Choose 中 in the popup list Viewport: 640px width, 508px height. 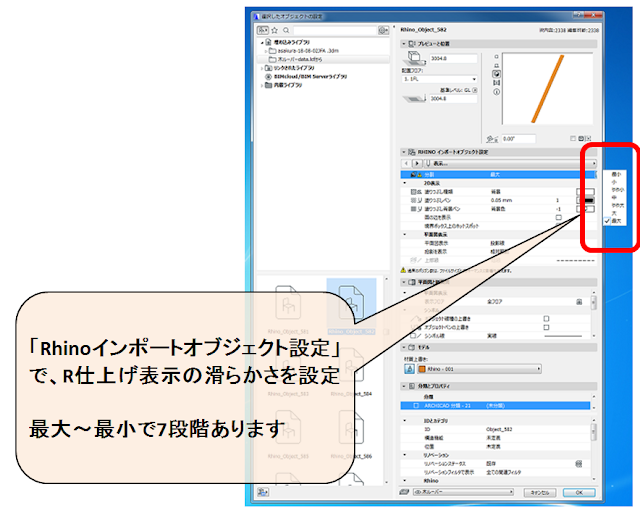(614, 197)
